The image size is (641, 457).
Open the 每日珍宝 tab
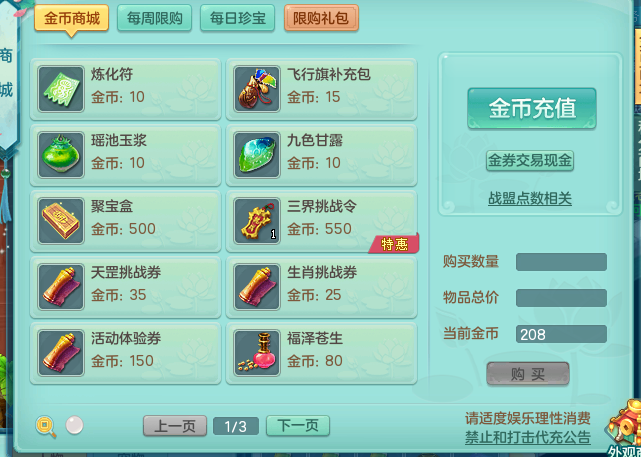(x=238, y=18)
